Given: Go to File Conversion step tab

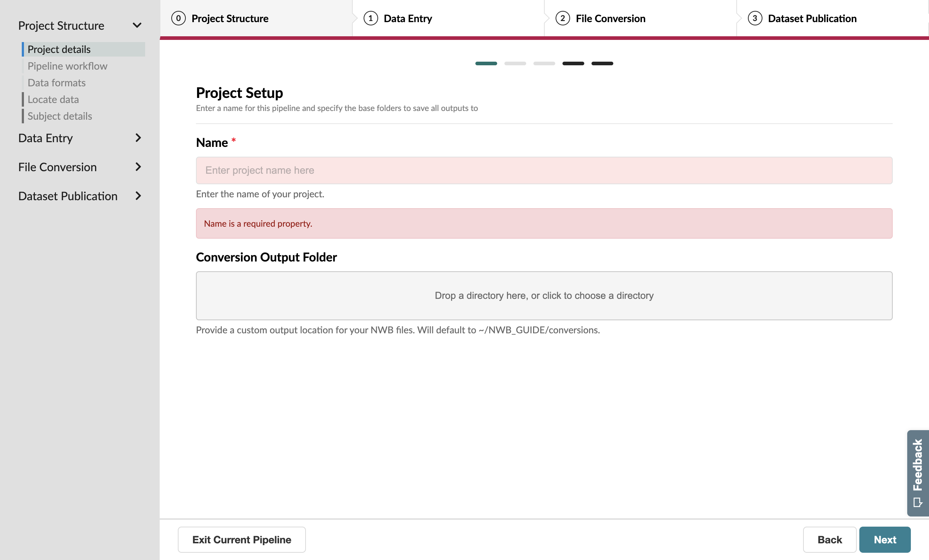Looking at the screenshot, I should tap(640, 18).
